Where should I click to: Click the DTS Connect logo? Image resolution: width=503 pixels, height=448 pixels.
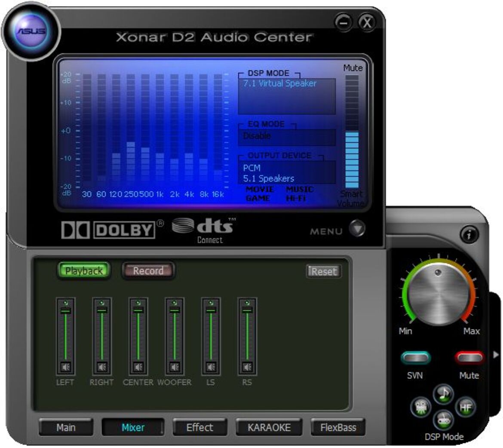(x=204, y=230)
